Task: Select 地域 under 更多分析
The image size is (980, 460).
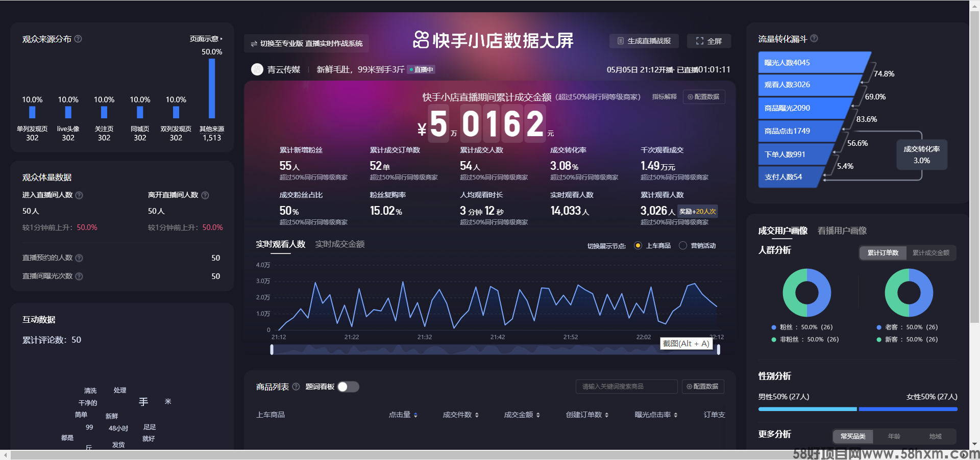Action: [935, 437]
